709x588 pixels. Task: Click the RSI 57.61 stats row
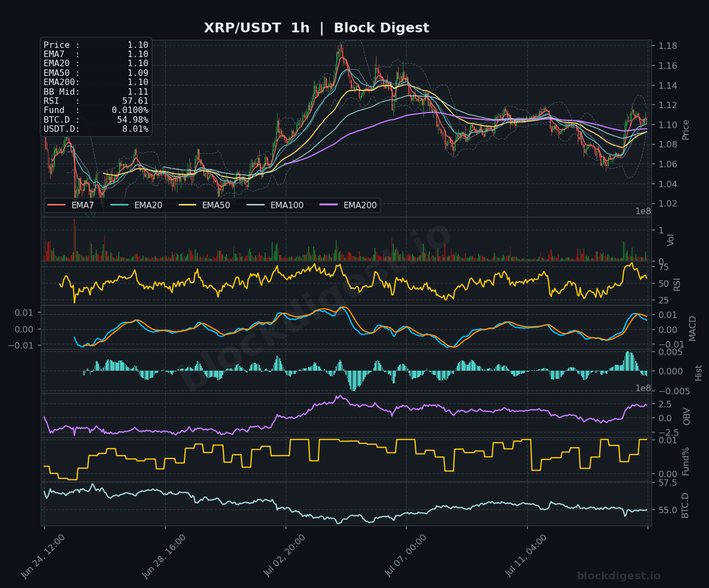[x=96, y=101]
